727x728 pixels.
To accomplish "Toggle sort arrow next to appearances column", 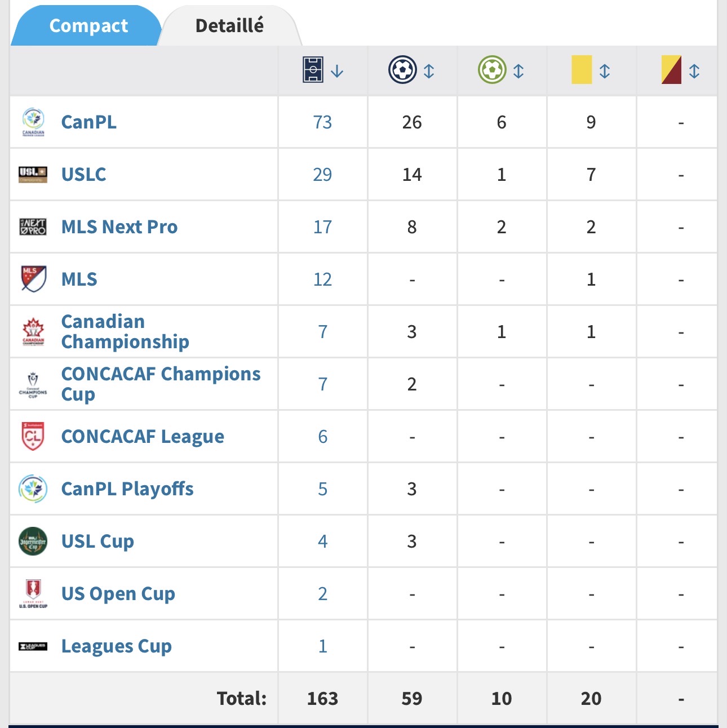I will pyautogui.click(x=337, y=71).
